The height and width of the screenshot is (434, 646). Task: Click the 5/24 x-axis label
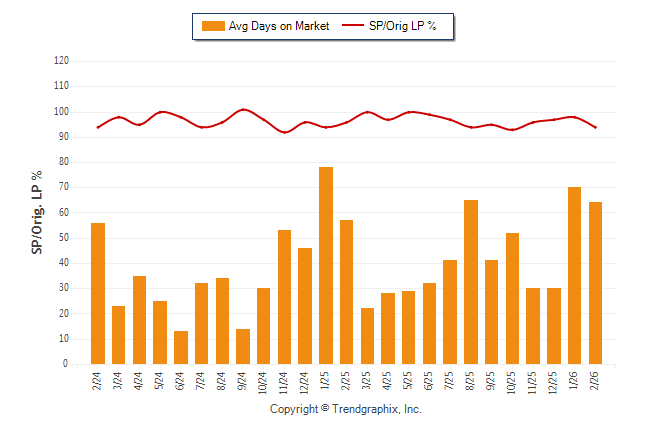click(160, 381)
